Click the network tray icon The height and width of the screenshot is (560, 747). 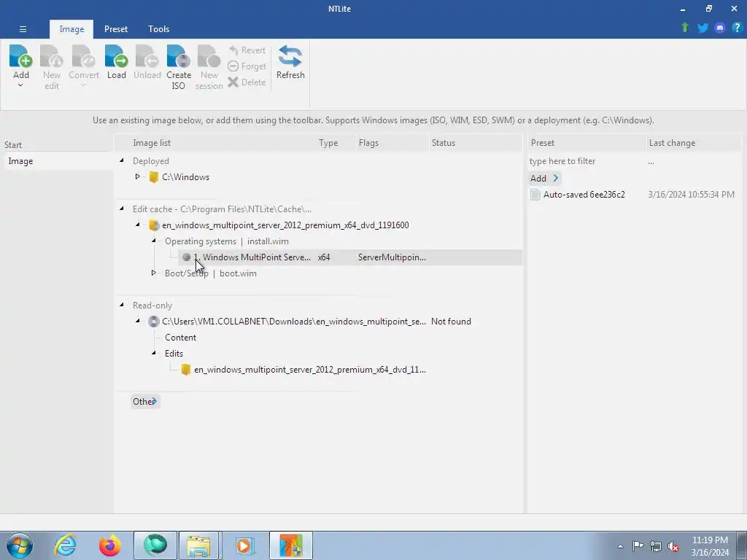(656, 547)
